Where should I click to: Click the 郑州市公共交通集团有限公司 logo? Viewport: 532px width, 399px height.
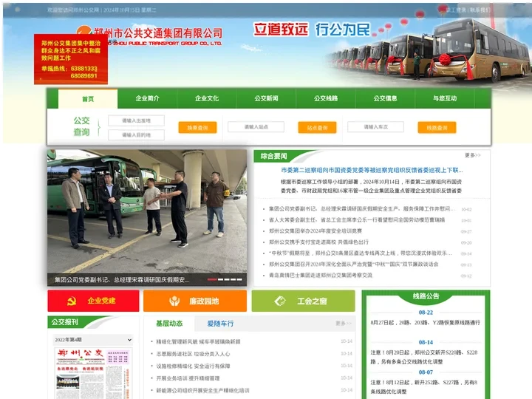(149, 36)
